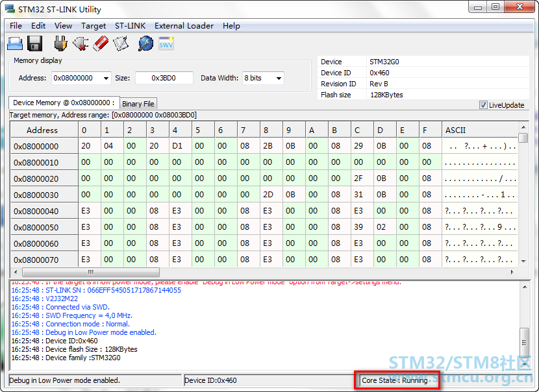Click the Program verify toolbar icon
Screen dimensions: 539x392
121,43
